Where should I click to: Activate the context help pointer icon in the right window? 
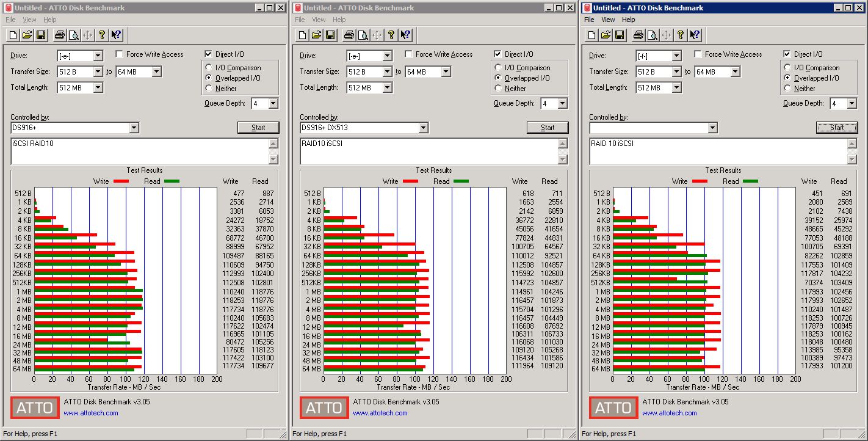[694, 35]
